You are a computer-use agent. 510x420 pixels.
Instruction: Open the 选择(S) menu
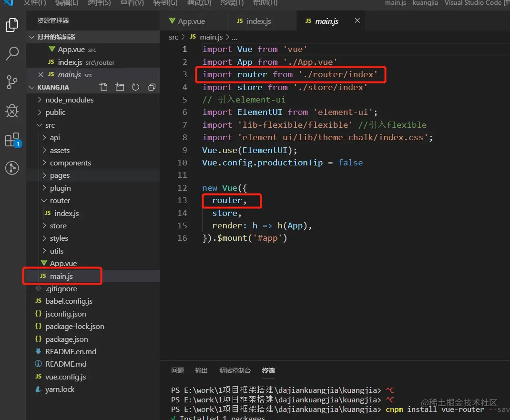click(x=99, y=3)
